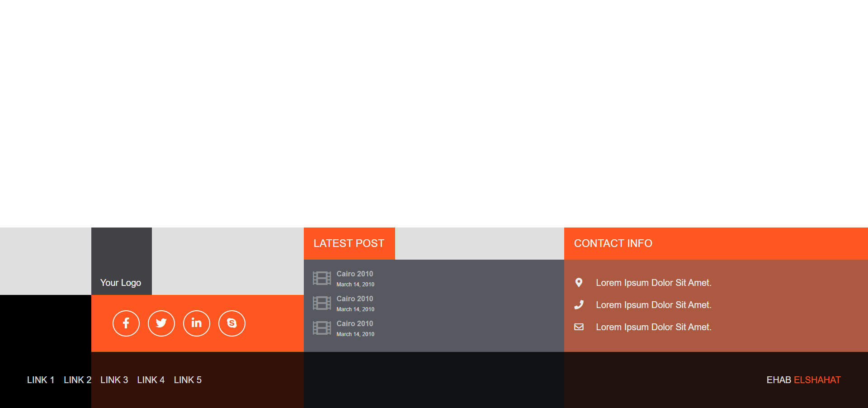Open the Skype social icon
Screen dimensions: 868x408
pos(232,323)
